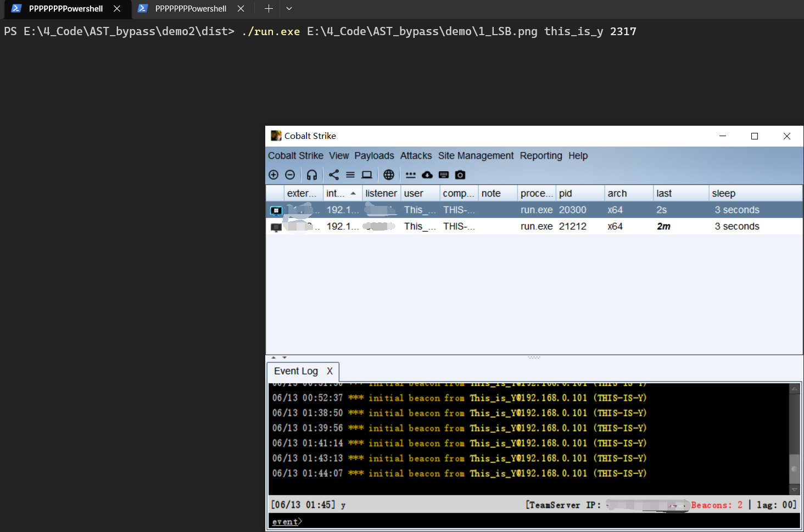804x532 pixels.
Task: Click the 06/13 00:52:37 initial beacon log line
Action: [459, 397]
